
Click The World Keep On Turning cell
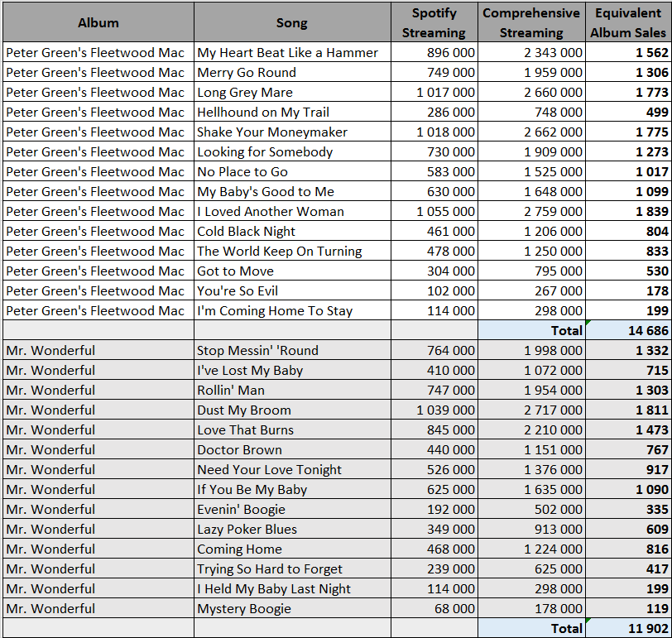292,251
